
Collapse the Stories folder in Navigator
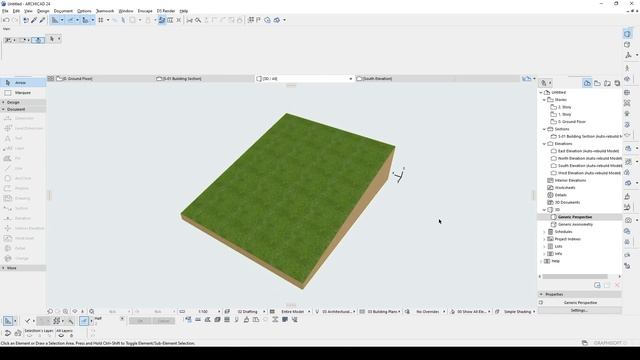pyautogui.click(x=544, y=100)
